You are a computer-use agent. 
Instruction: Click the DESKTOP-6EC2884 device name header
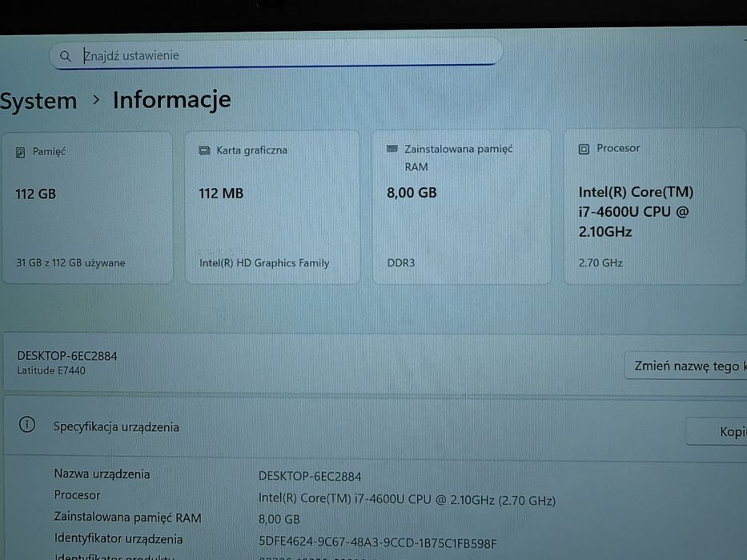67,356
